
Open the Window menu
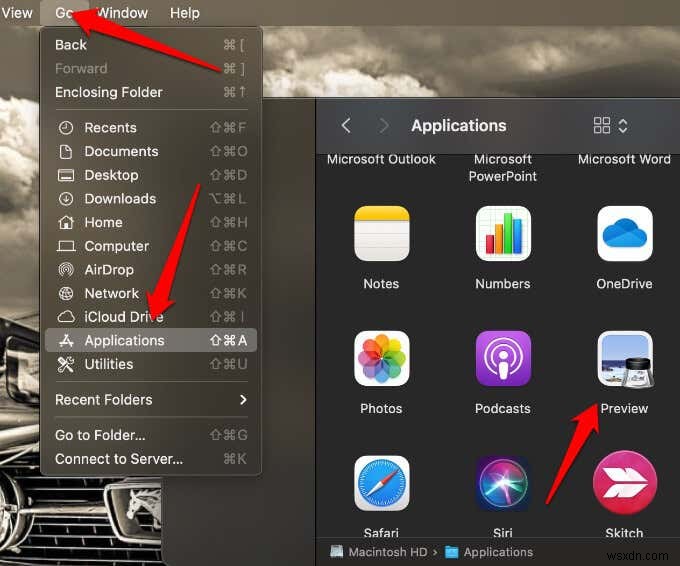(122, 13)
